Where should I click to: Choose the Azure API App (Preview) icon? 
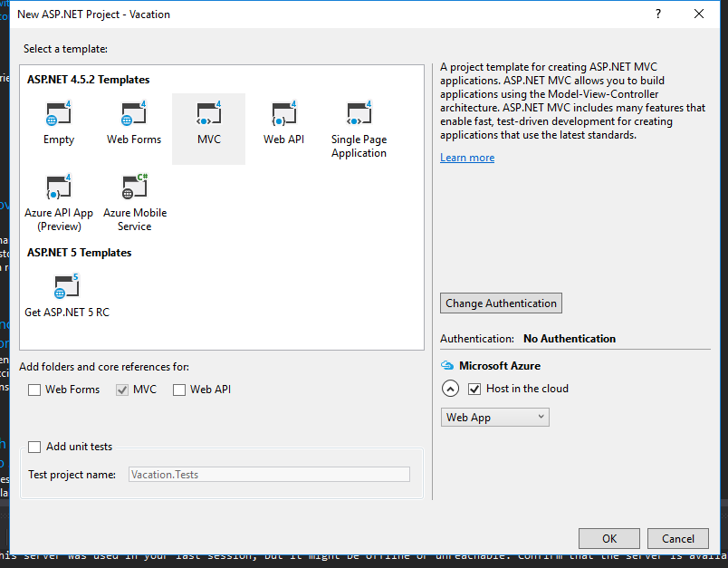tap(59, 187)
